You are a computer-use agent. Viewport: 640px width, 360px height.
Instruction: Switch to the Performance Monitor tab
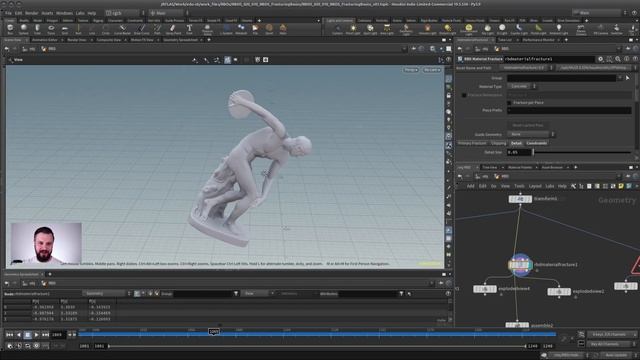coord(538,40)
